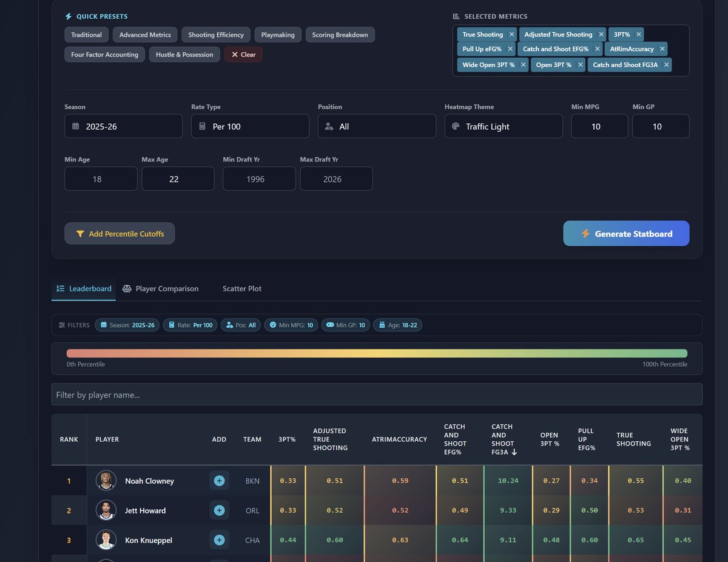Apply the Advanced Metrics preset
This screenshot has width=728, height=562.
[146, 35]
